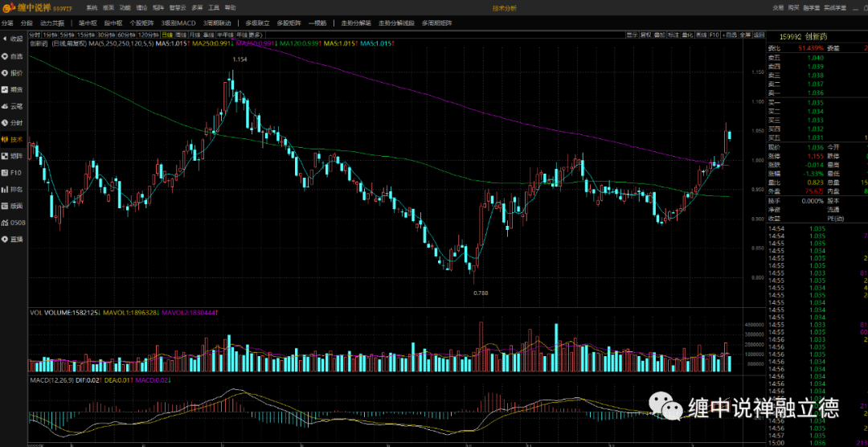868x447 pixels.
Task: Switch to 60分钟 period tab
Action: pos(126,35)
